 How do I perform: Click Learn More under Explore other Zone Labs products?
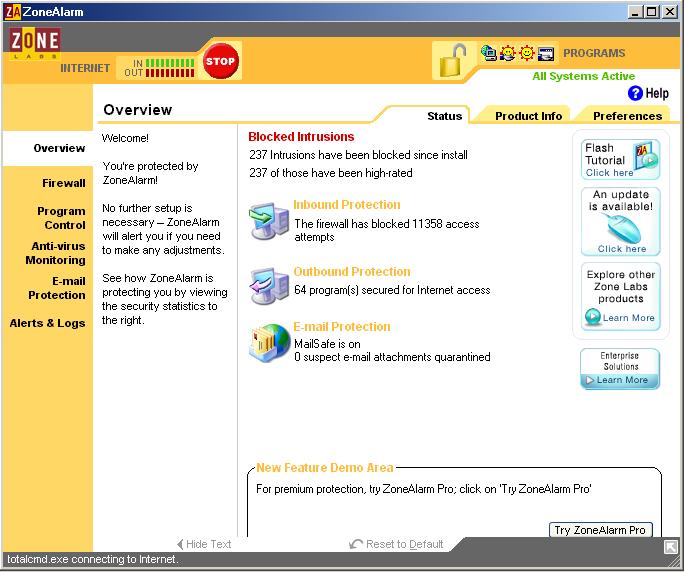click(629, 317)
